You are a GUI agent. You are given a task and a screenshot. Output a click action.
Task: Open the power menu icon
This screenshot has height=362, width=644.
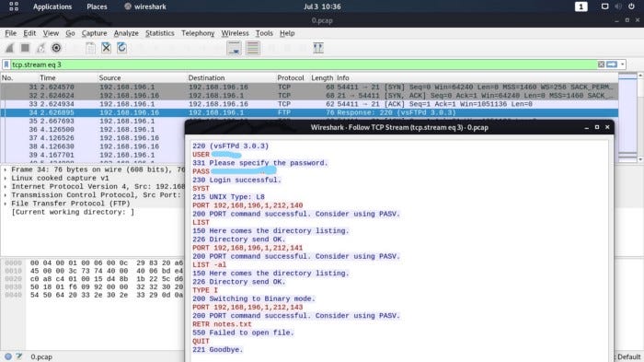point(631,6)
